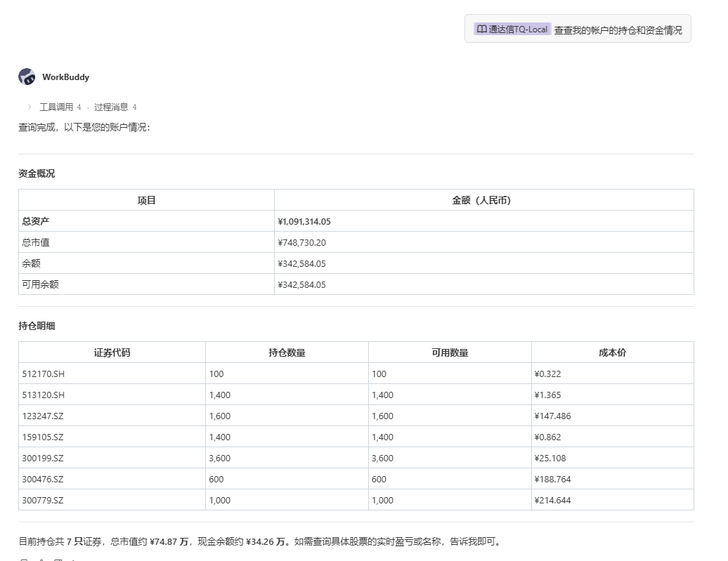The width and height of the screenshot is (728, 561).
Task: Click security code 300199.SZ
Action: (43, 458)
